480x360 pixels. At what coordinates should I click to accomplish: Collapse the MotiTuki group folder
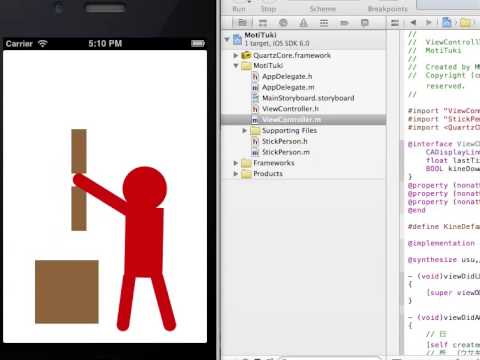(236, 66)
